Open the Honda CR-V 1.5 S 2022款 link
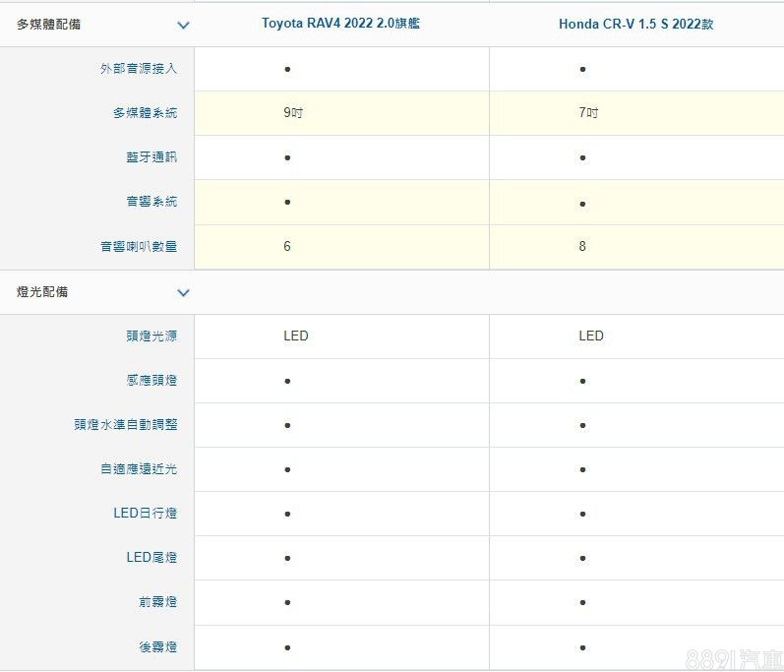This screenshot has width=784, height=672. (x=635, y=24)
